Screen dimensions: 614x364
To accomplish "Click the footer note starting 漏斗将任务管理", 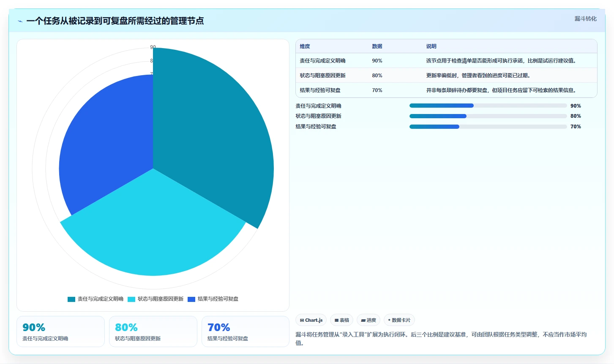I will coord(441,339).
